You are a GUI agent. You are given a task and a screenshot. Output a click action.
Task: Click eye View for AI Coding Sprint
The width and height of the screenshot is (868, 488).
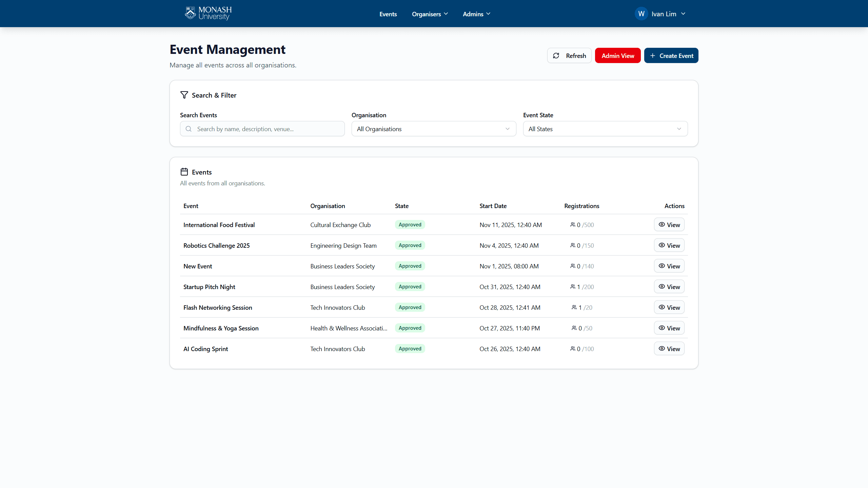669,349
